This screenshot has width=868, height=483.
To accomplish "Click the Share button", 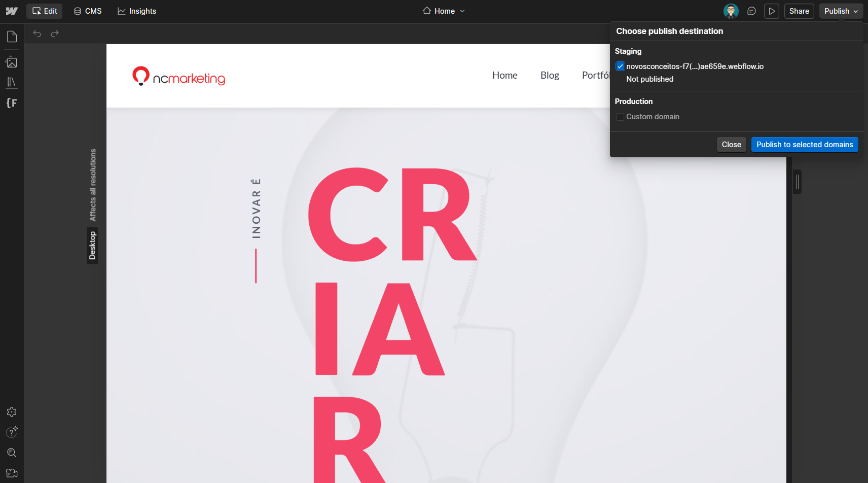I will click(799, 11).
